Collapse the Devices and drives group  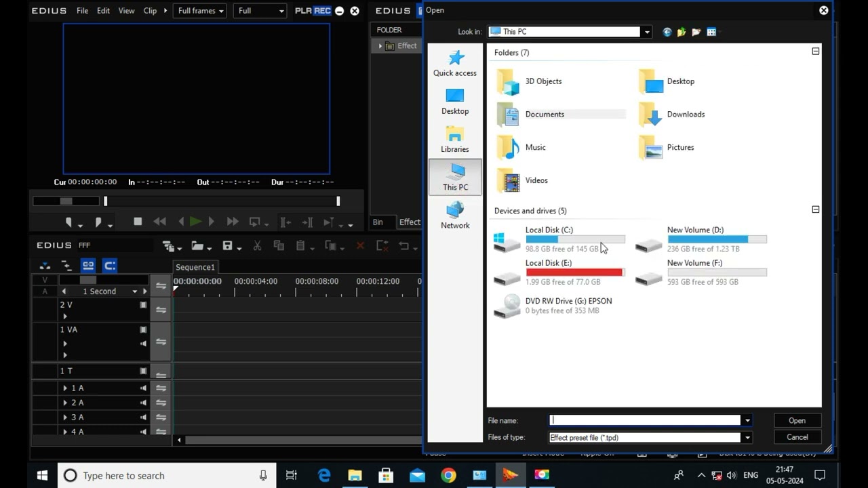pyautogui.click(x=816, y=209)
